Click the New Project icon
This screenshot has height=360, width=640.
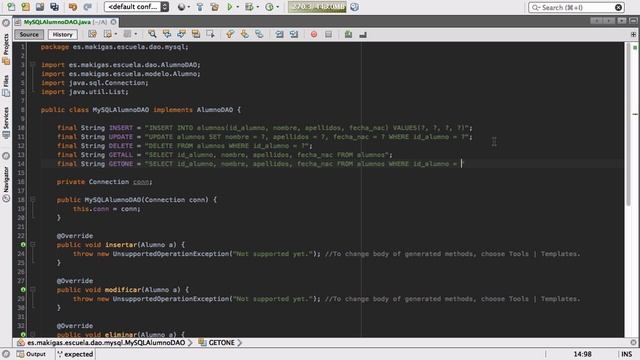25,7
